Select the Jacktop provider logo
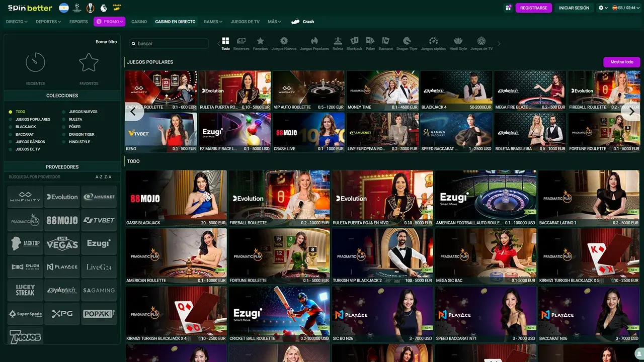This screenshot has width=644, height=362. [25, 243]
